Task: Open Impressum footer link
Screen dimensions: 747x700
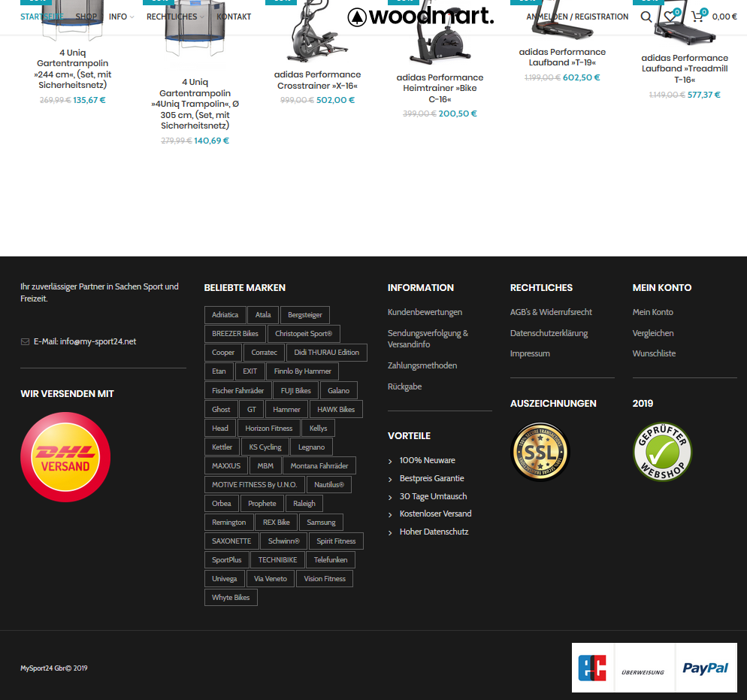Action: coord(531,353)
